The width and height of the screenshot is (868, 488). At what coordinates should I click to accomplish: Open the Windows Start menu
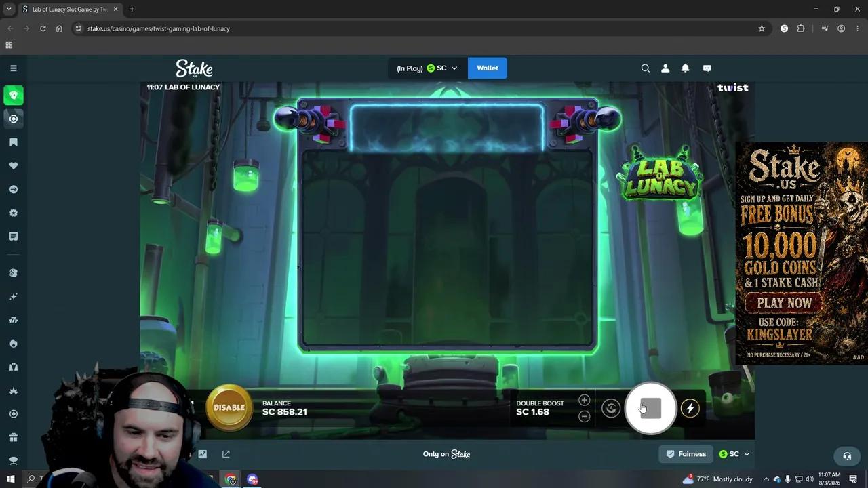click(x=11, y=479)
